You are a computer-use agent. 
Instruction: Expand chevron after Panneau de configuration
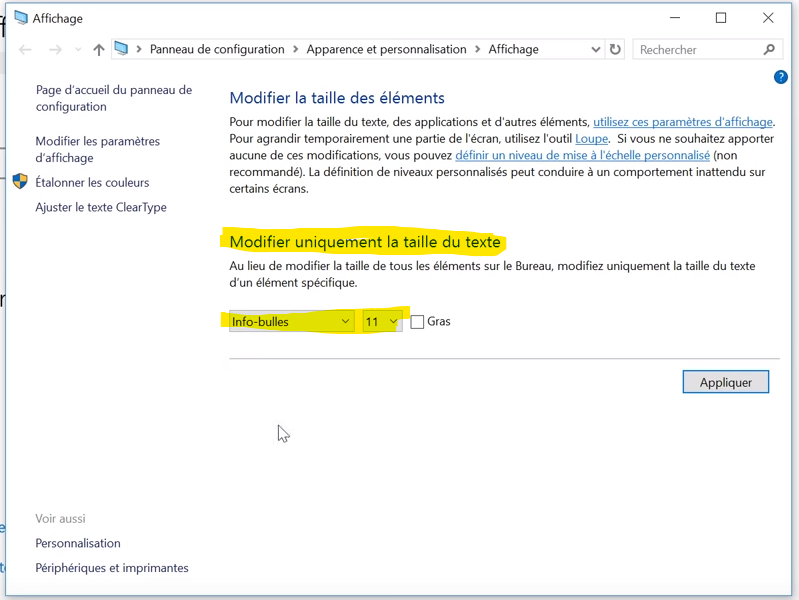coord(296,49)
